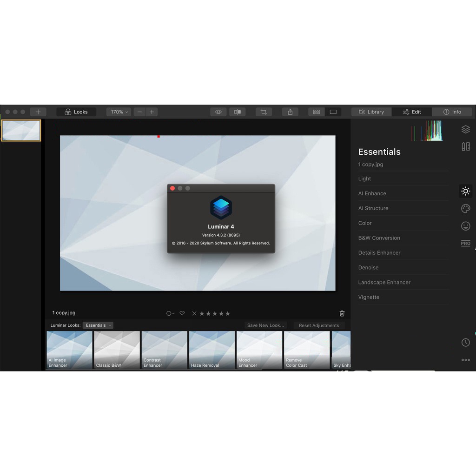Open the Portrait tools face icon
This screenshot has height=476, width=476.
(465, 226)
